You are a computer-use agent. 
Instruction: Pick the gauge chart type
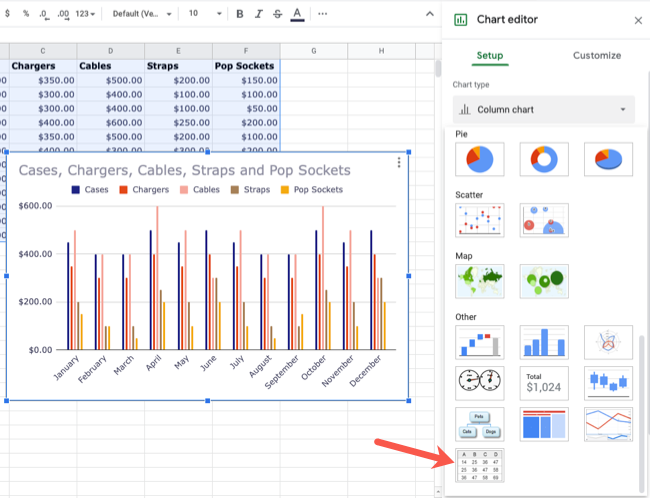[x=480, y=382]
